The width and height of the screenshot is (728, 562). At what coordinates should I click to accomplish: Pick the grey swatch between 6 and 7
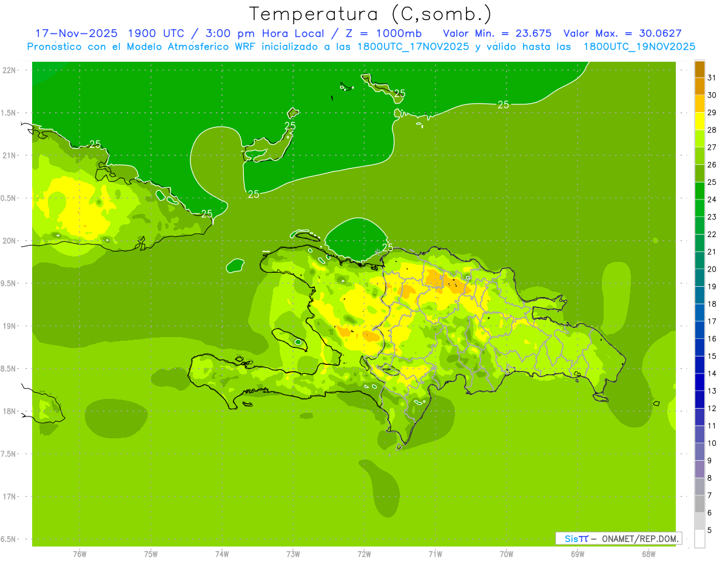click(699, 504)
